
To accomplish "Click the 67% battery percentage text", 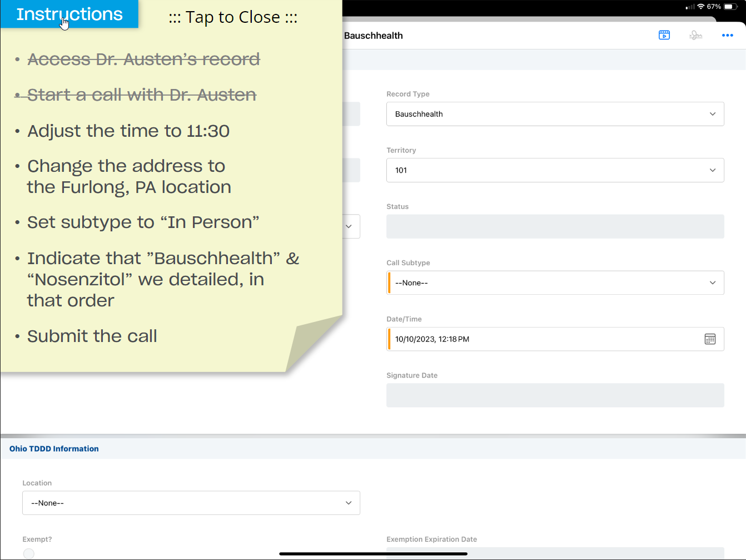I will point(714,7).
